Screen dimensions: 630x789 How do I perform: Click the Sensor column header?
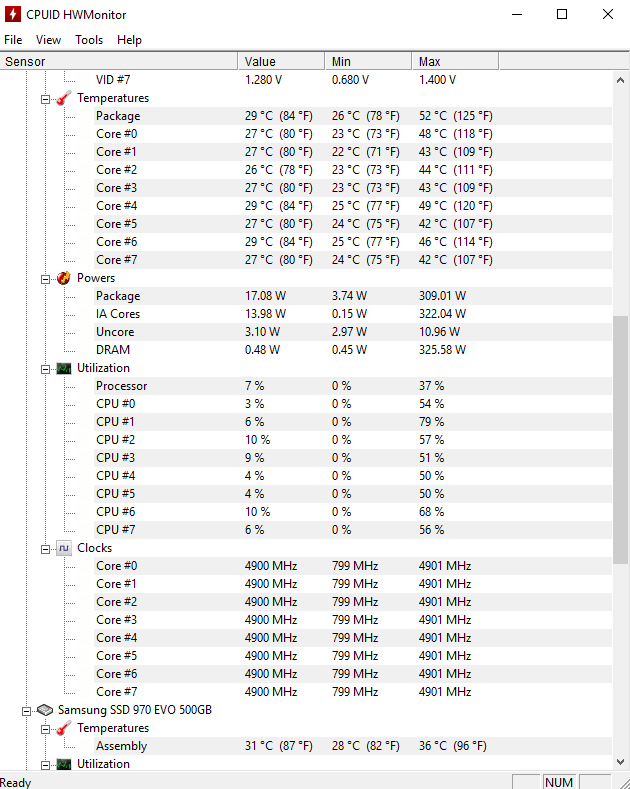click(119, 61)
